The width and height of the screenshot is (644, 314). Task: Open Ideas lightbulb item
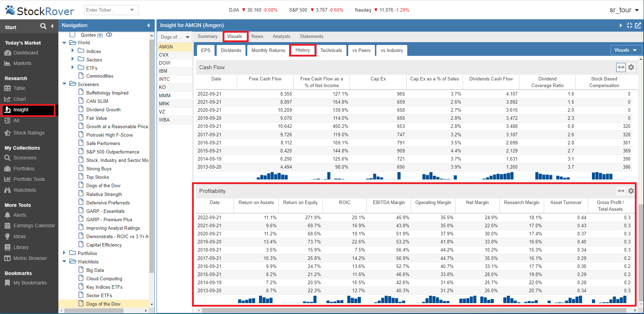point(15,236)
